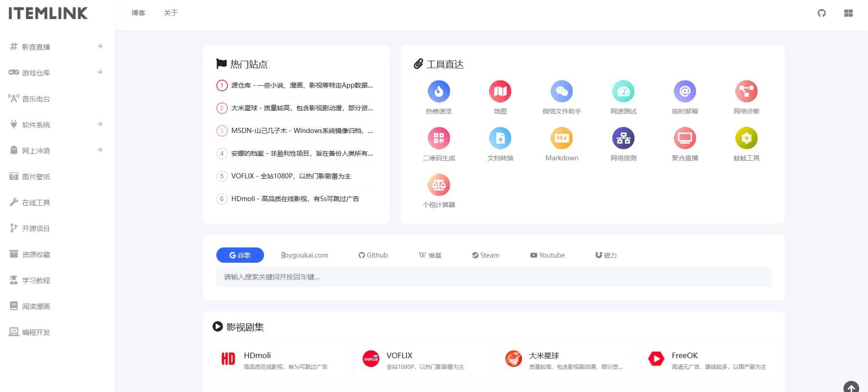Image resolution: width=868 pixels, height=392 pixels.
Task: Open the 博客 top navigation link
Action: tap(138, 13)
